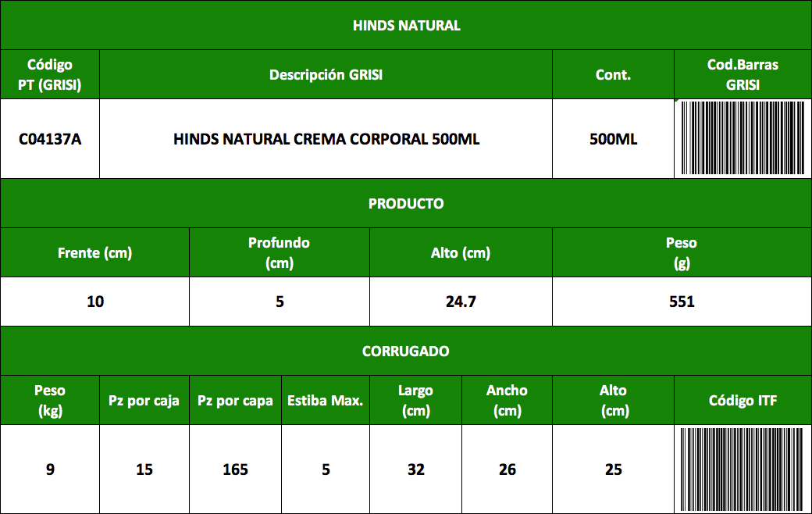The height and width of the screenshot is (514, 812).
Task: Click the corrugated Alto value 25
Action: pos(613,469)
